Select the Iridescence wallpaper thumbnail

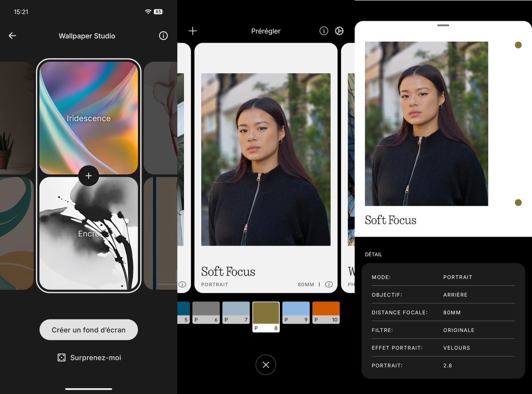click(89, 117)
